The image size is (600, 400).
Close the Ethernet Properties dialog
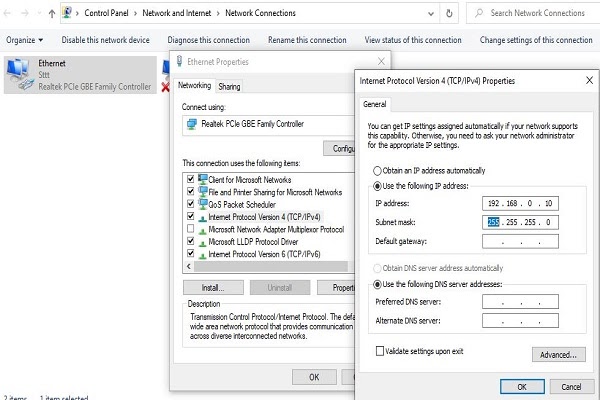(381, 61)
